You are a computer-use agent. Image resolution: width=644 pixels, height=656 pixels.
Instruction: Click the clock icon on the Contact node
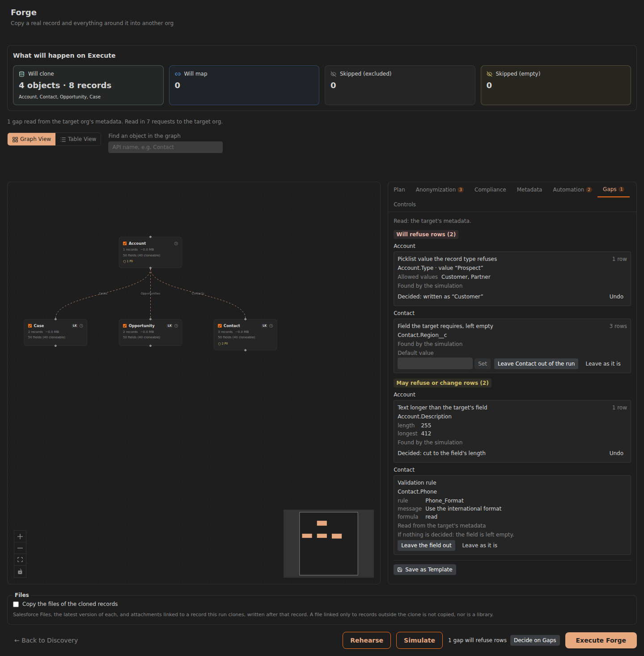coord(271,326)
